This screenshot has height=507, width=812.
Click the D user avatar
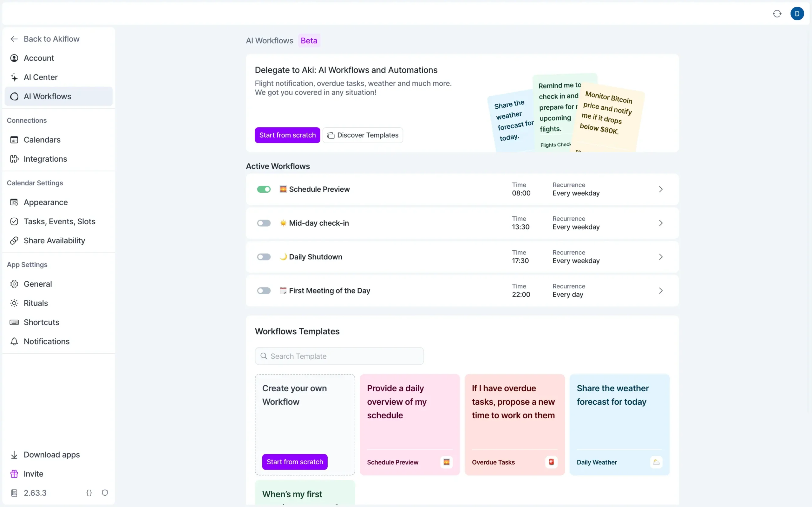pyautogui.click(x=798, y=13)
